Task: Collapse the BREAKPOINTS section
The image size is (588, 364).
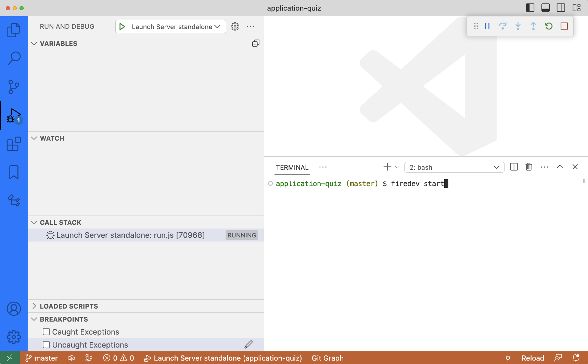Action: coord(34,319)
